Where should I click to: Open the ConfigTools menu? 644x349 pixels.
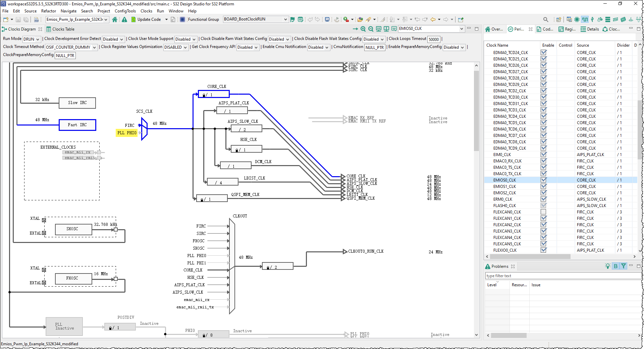click(x=125, y=11)
